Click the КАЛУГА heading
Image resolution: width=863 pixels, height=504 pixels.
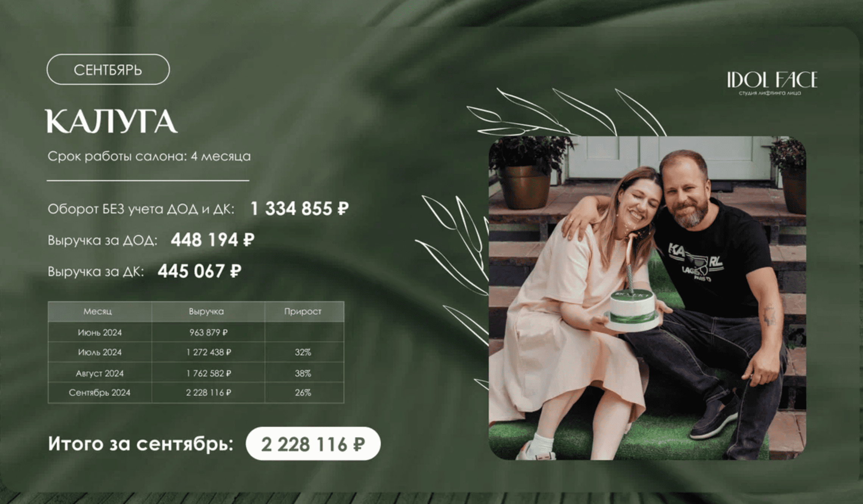[x=111, y=122]
